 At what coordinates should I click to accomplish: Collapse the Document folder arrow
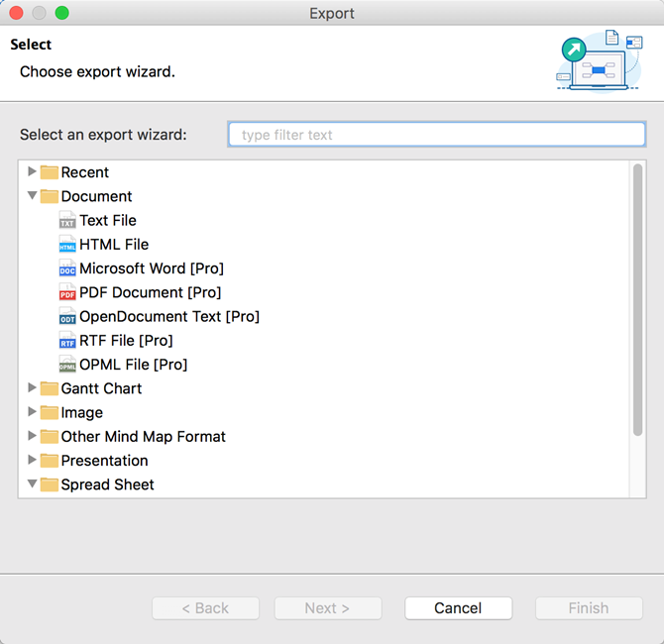coord(33,196)
